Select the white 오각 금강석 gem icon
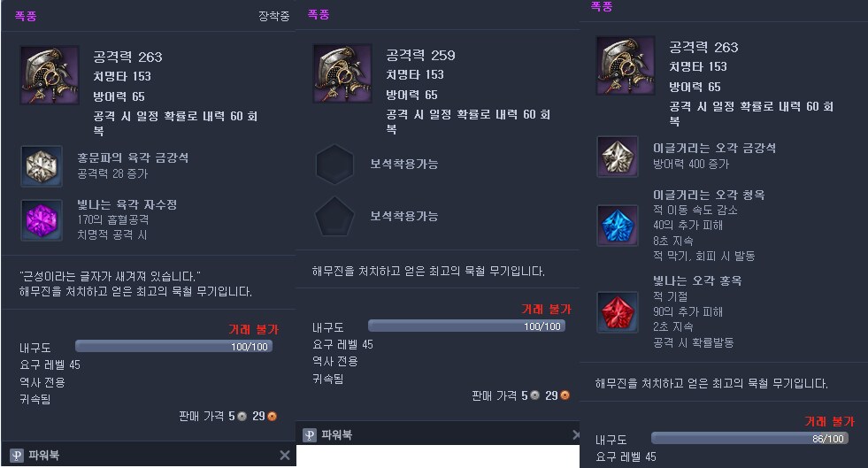Screen dimensions: 868x468 click(x=618, y=156)
